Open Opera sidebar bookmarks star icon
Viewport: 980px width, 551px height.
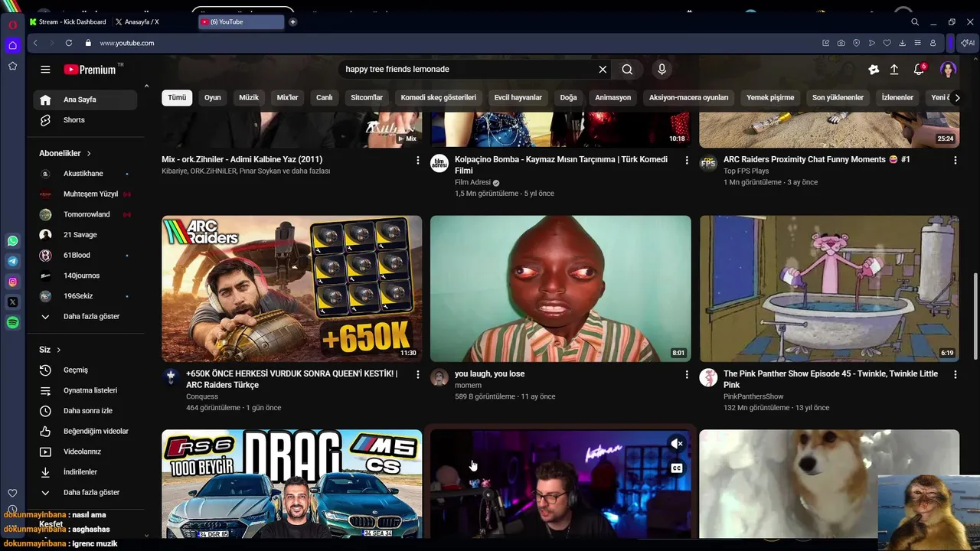[x=13, y=67]
